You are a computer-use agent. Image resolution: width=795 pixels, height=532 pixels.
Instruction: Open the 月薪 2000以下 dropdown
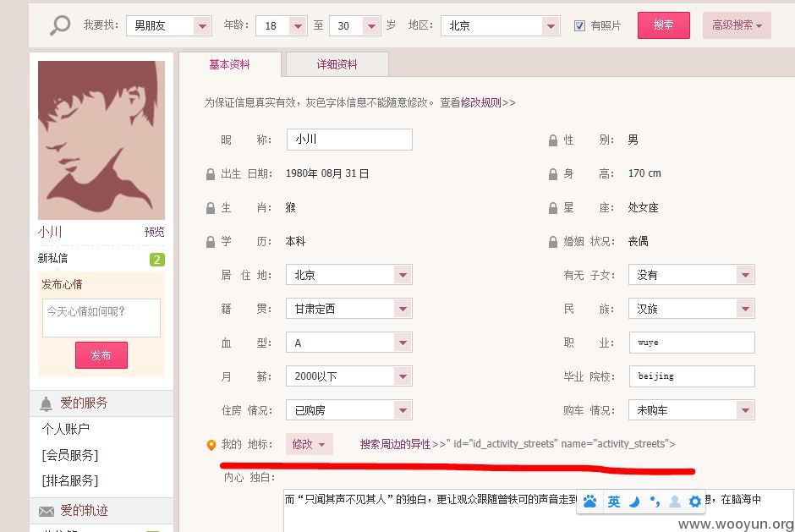(348, 376)
